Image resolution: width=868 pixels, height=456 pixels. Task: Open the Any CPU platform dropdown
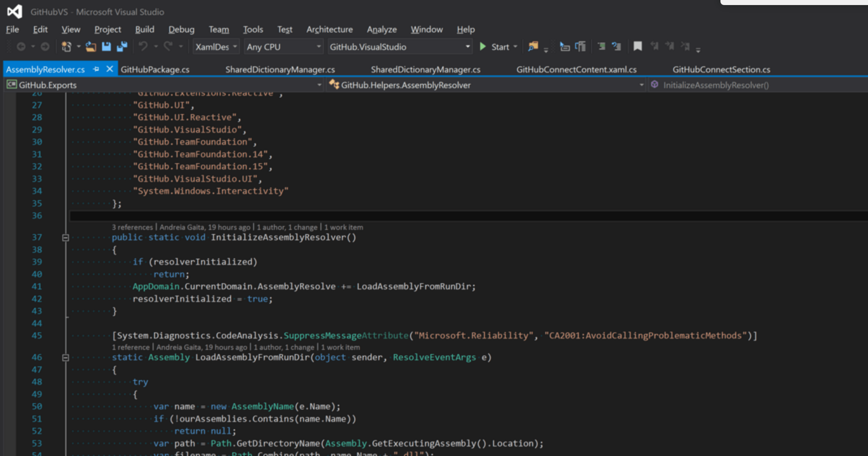(318, 47)
